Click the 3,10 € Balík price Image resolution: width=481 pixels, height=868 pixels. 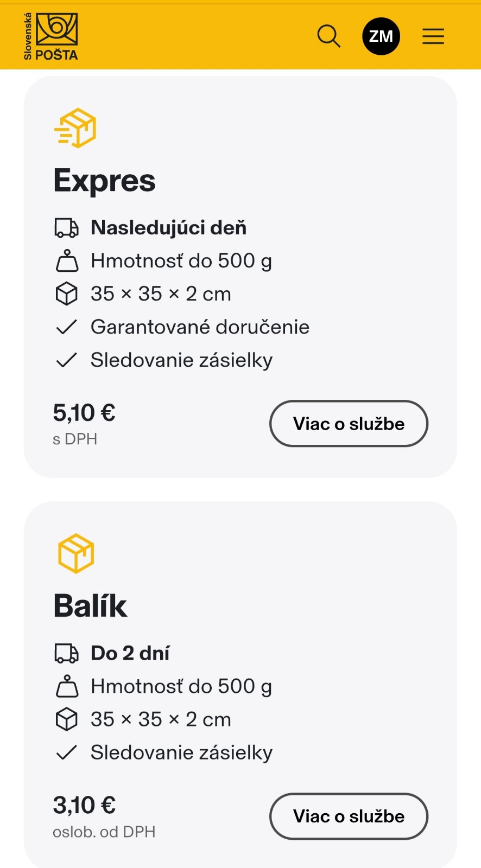[x=84, y=806]
